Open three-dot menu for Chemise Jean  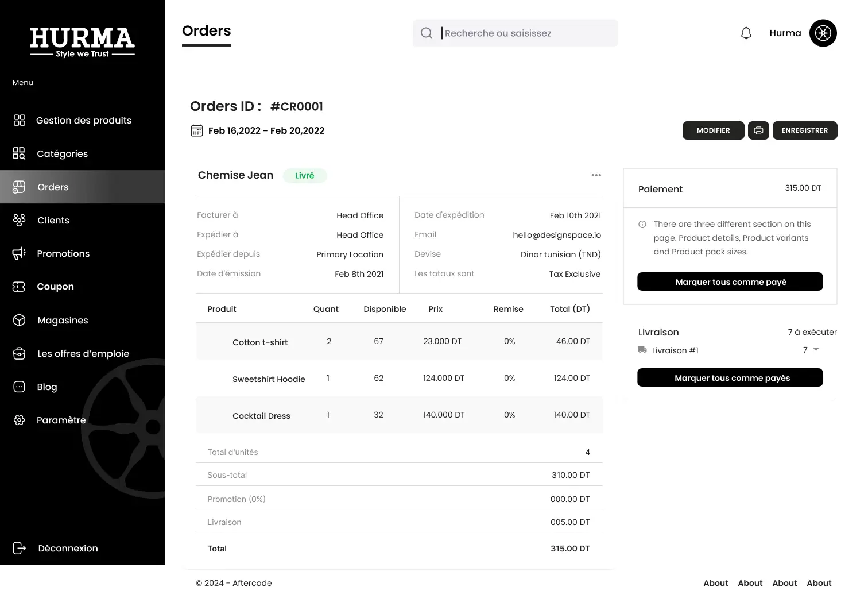(x=596, y=175)
